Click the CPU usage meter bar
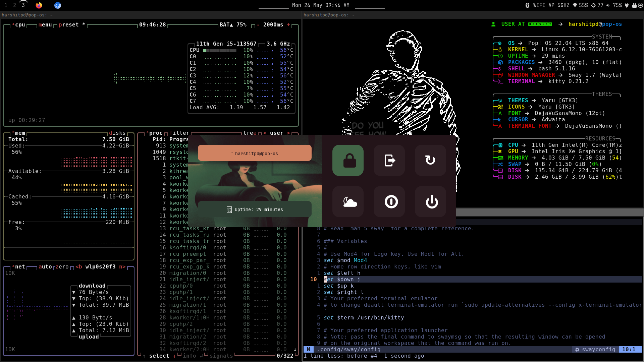The height and width of the screenshot is (362, 644). [220, 50]
